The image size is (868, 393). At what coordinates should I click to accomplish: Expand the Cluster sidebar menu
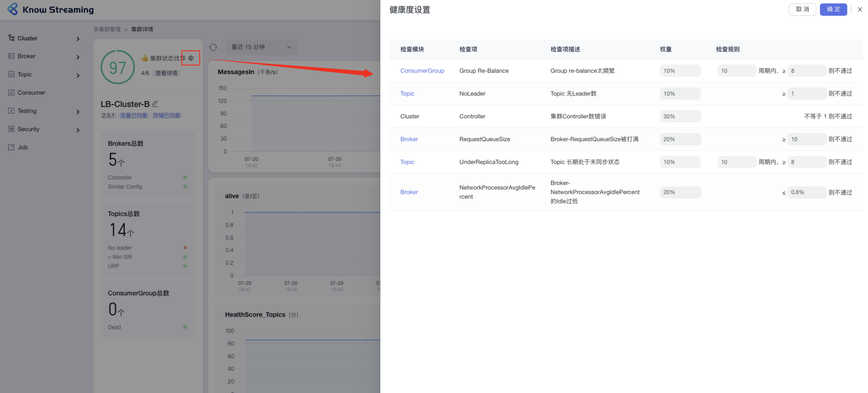(x=78, y=39)
